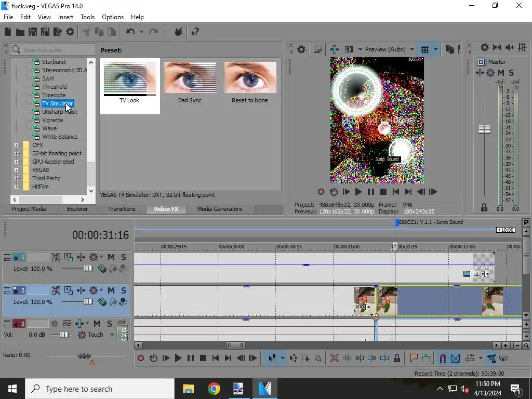Viewport: 532px width, 399px height.
Task: Expand the HitFilm plug-in folder
Action: (16, 187)
